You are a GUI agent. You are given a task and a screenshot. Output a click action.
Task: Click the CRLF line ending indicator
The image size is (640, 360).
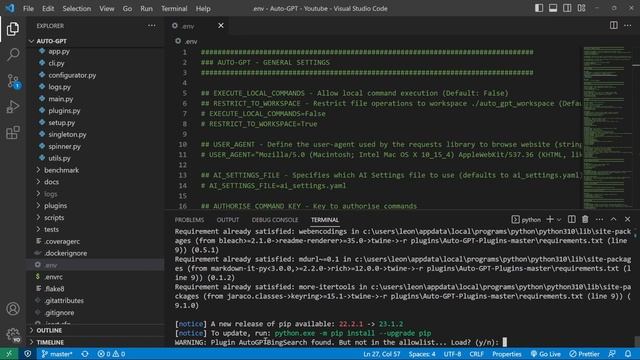(476, 354)
